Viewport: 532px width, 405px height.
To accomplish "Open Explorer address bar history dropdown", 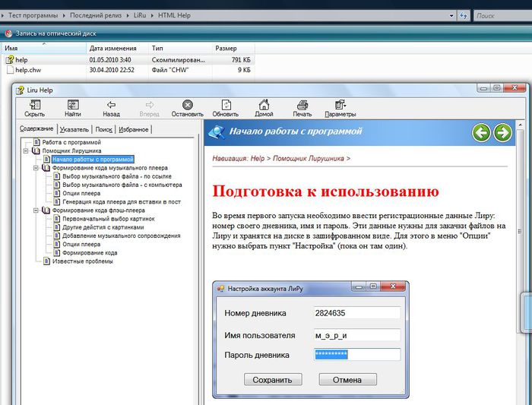I will coord(451,16).
